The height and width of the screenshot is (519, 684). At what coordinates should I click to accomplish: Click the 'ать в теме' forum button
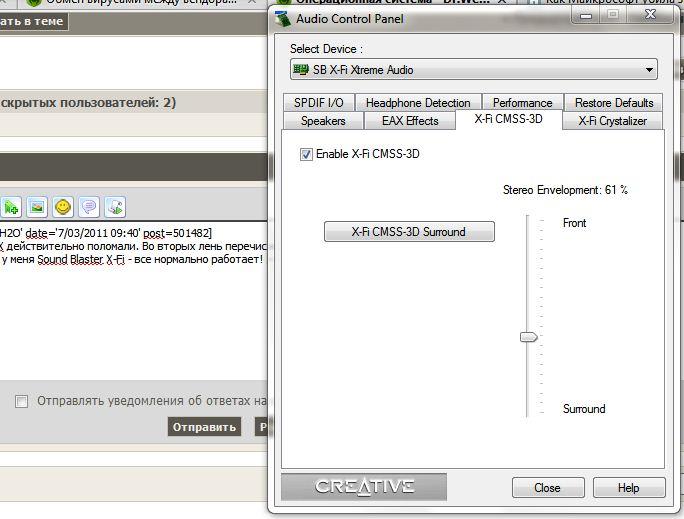33,21
